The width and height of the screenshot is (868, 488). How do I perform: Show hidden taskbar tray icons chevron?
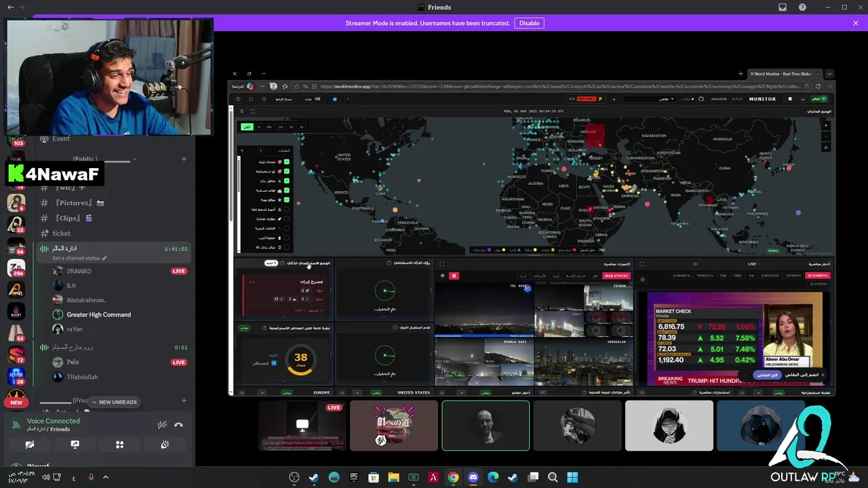pos(105,477)
